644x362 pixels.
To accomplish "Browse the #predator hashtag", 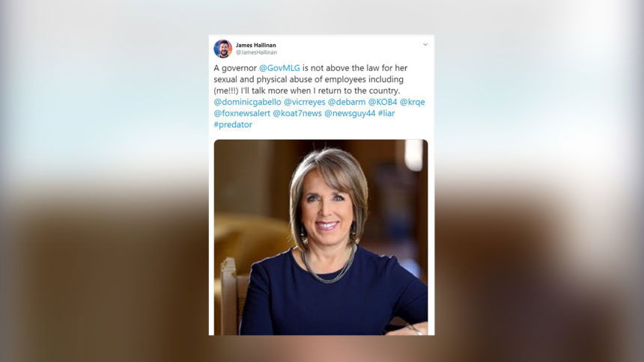I will (x=233, y=125).
